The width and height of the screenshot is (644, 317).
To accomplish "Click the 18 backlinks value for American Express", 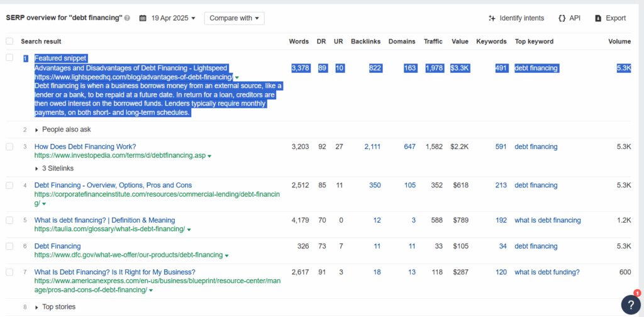I will pyautogui.click(x=377, y=272).
